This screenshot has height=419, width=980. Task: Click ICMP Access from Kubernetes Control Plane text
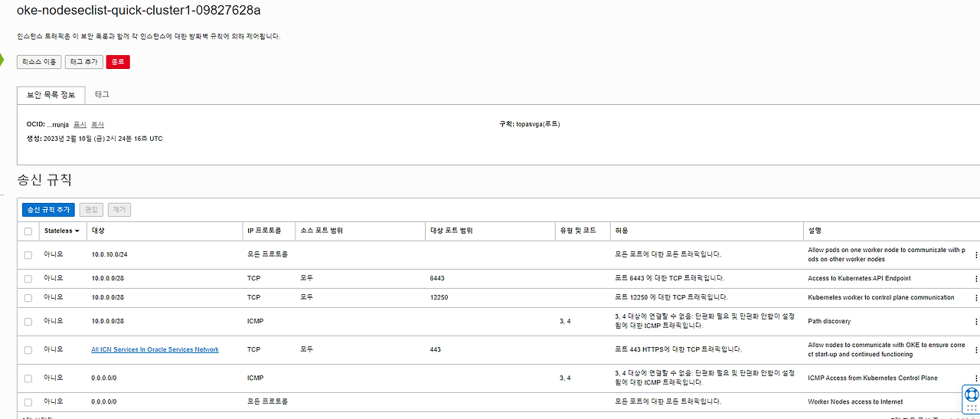[873, 378]
